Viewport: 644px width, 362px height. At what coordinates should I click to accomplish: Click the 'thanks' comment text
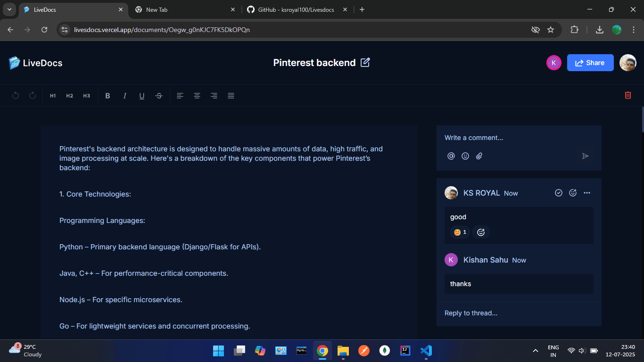[461, 284]
